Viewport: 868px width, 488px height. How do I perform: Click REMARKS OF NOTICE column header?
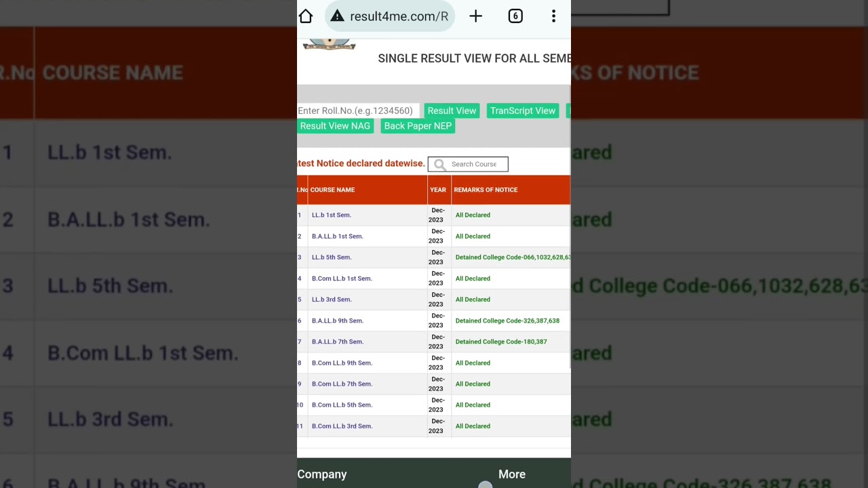click(x=486, y=190)
